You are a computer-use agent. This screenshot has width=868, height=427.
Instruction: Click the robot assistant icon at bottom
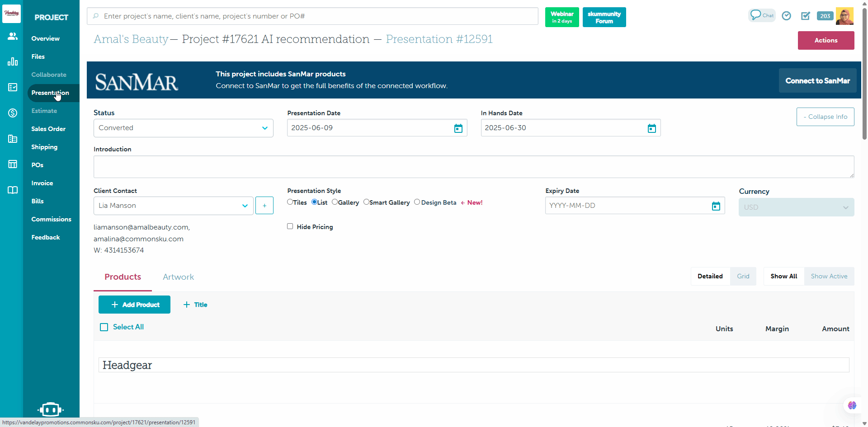[51, 409]
